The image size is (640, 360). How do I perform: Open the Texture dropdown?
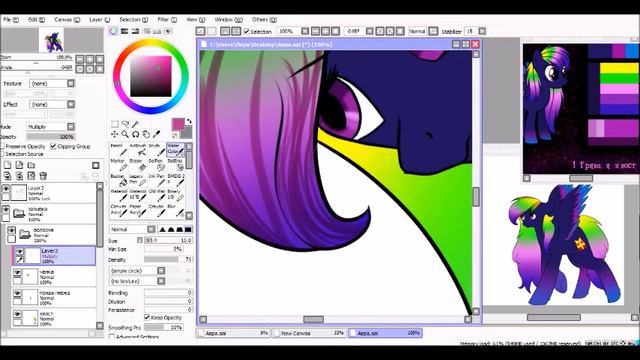(x=52, y=83)
